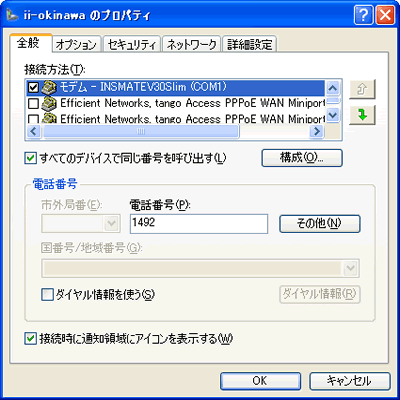The height and width of the screenshot is (400, 400).
Task: Click the device list scroll-right arrow
Action: click(x=316, y=131)
